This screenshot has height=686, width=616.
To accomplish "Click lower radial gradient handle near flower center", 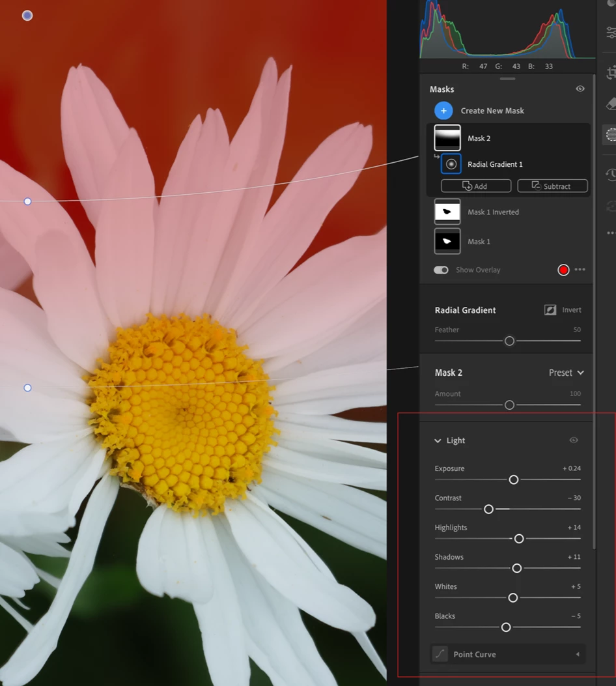I will pyautogui.click(x=27, y=388).
